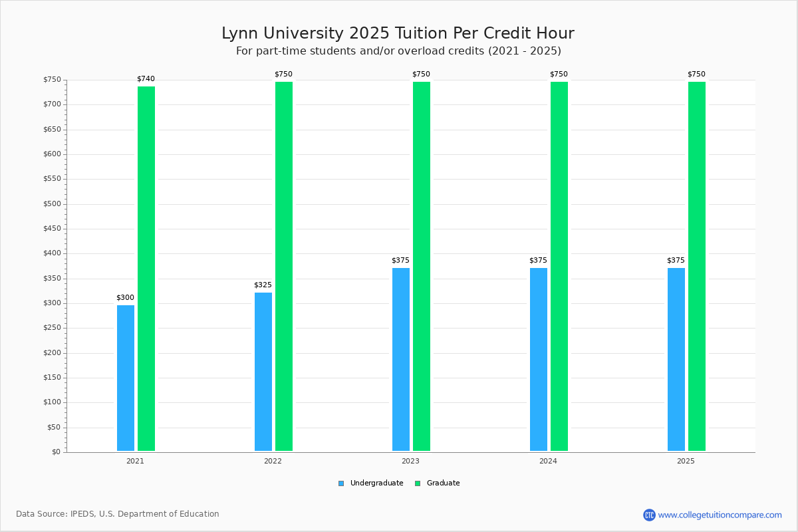
Task: Click the blue Undergraduate legend swatch
Action: click(341, 483)
